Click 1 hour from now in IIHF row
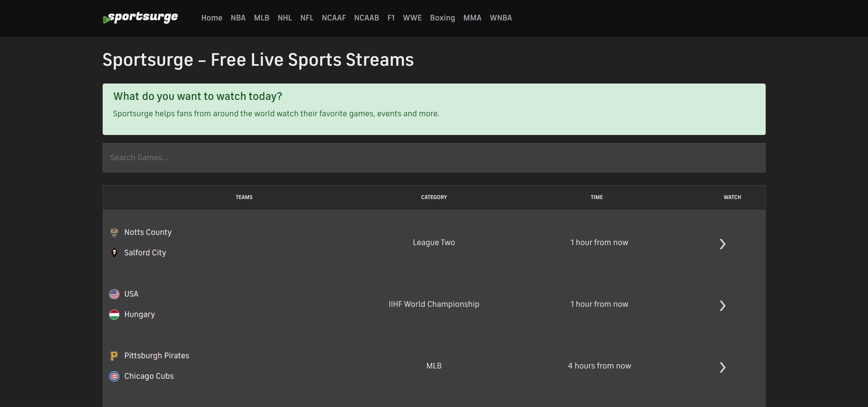Viewport: 868px width, 407px height. 599,304
